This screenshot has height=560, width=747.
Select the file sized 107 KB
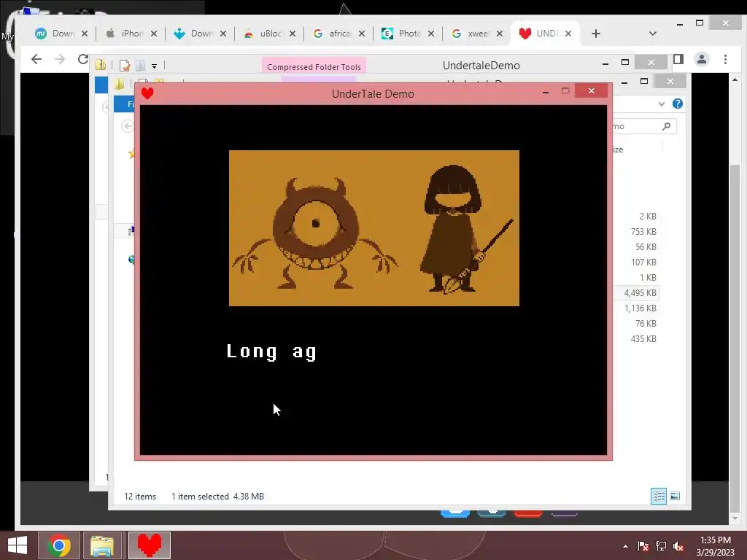point(643,262)
